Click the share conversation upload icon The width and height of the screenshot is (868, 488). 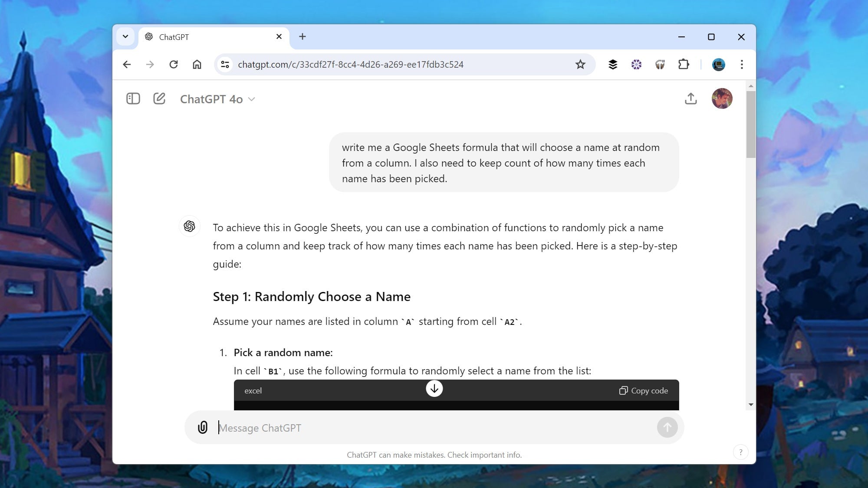[x=690, y=99]
